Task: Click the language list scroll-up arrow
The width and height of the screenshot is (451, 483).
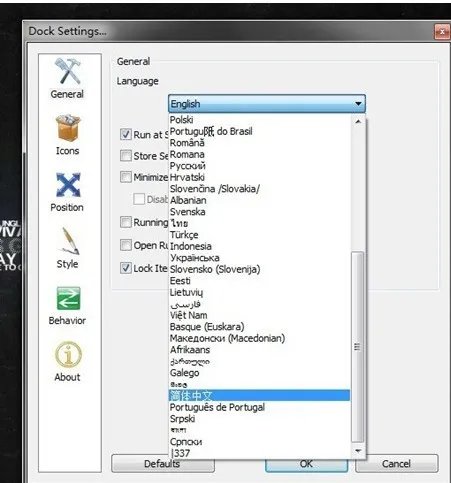Action: (x=358, y=121)
